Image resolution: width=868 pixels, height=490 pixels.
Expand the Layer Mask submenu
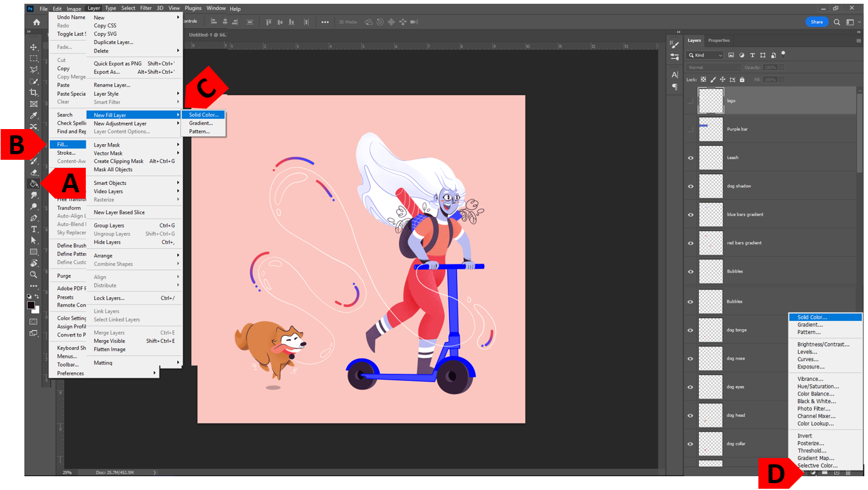point(135,145)
